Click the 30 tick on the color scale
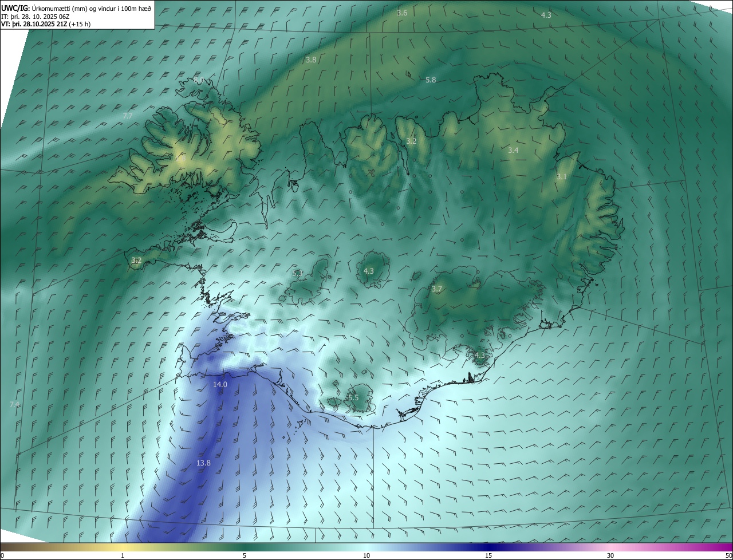This screenshot has height=560, width=733. [610, 555]
